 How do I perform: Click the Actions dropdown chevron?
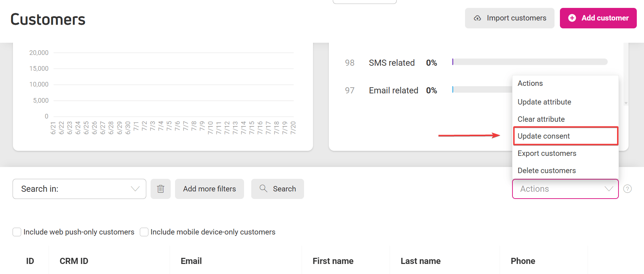[x=609, y=189]
